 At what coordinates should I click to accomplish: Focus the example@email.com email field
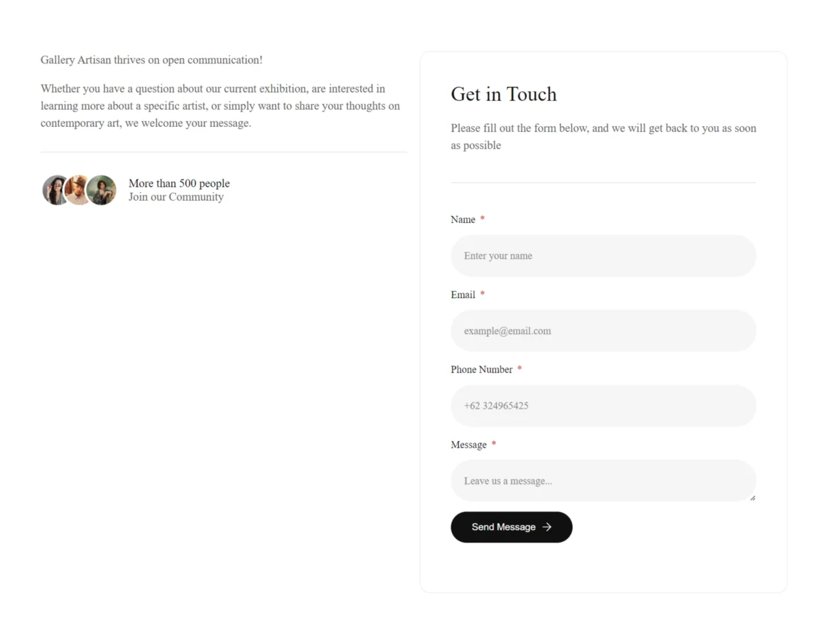pyautogui.click(x=603, y=331)
